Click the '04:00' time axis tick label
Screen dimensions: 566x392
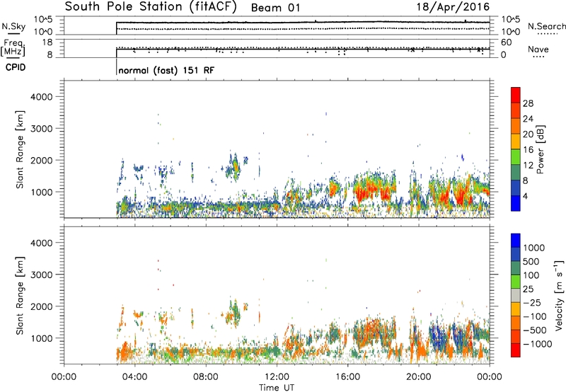134,377
